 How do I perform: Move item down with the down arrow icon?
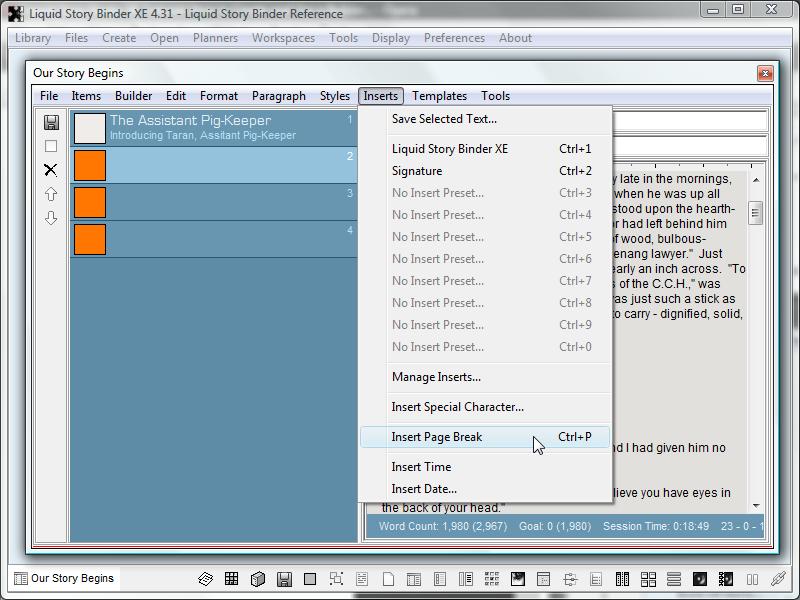click(51, 218)
